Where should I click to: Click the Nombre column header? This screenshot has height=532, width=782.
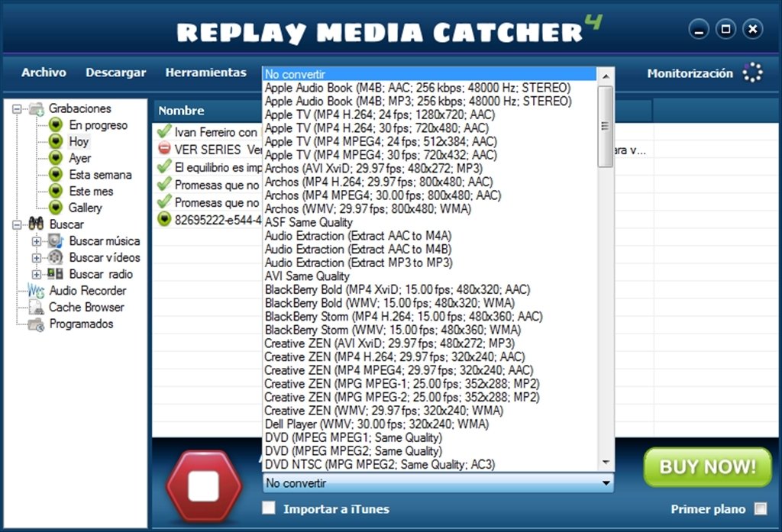[182, 111]
